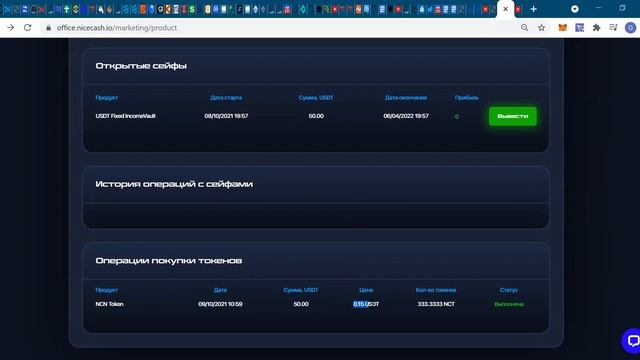Open the media control playlist icon
Image resolution: width=640 pixels, height=360 pixels.
(613, 28)
